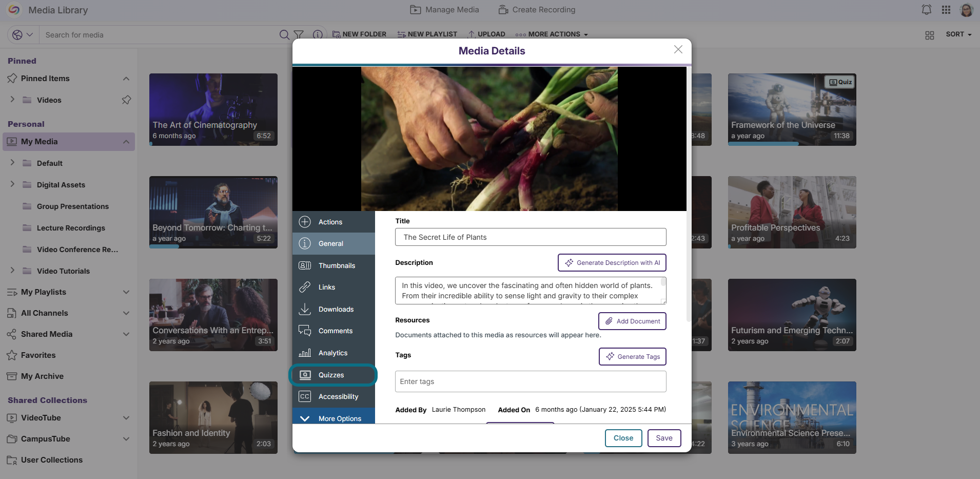The image size is (980, 479).
Task: Select the General tab
Action: pos(334,243)
